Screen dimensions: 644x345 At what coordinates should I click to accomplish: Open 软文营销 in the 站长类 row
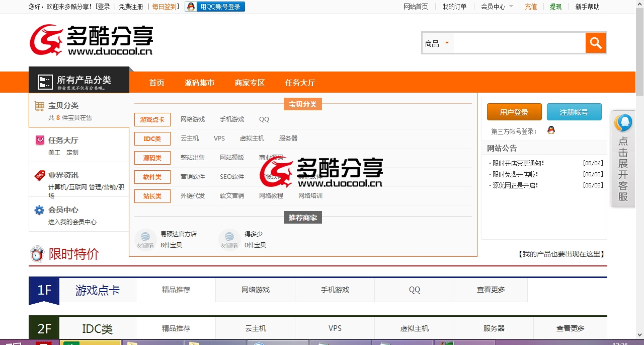point(232,196)
